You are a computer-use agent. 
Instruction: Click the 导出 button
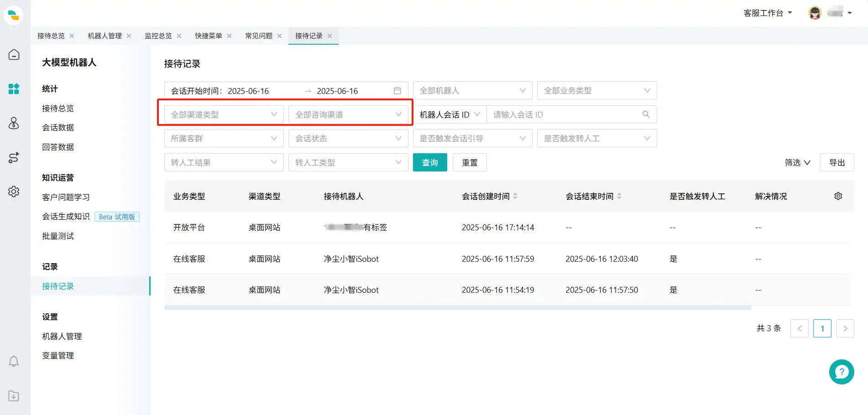pos(837,162)
